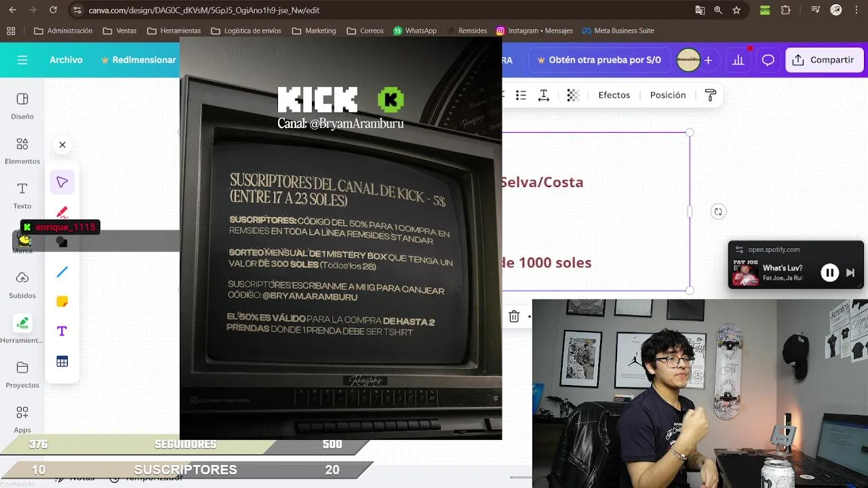868x488 pixels.
Task: Go back in the browser
Action: (x=12, y=10)
